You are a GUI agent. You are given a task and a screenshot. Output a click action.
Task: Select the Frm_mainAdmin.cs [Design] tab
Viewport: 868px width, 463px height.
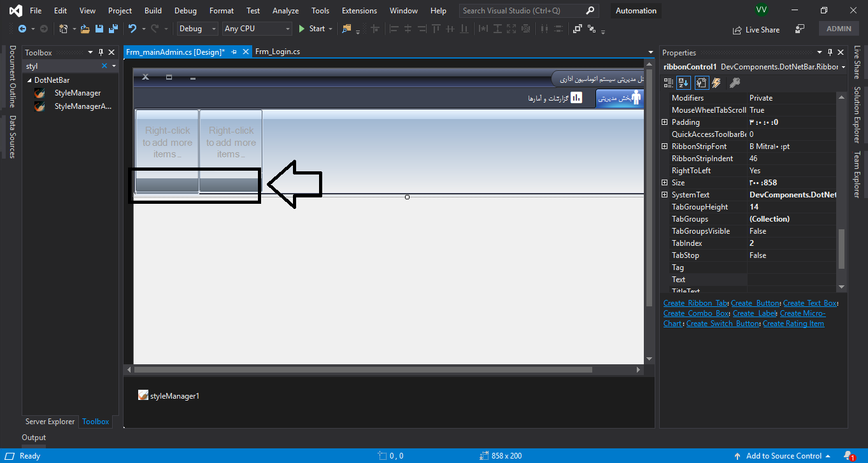pyautogui.click(x=175, y=52)
